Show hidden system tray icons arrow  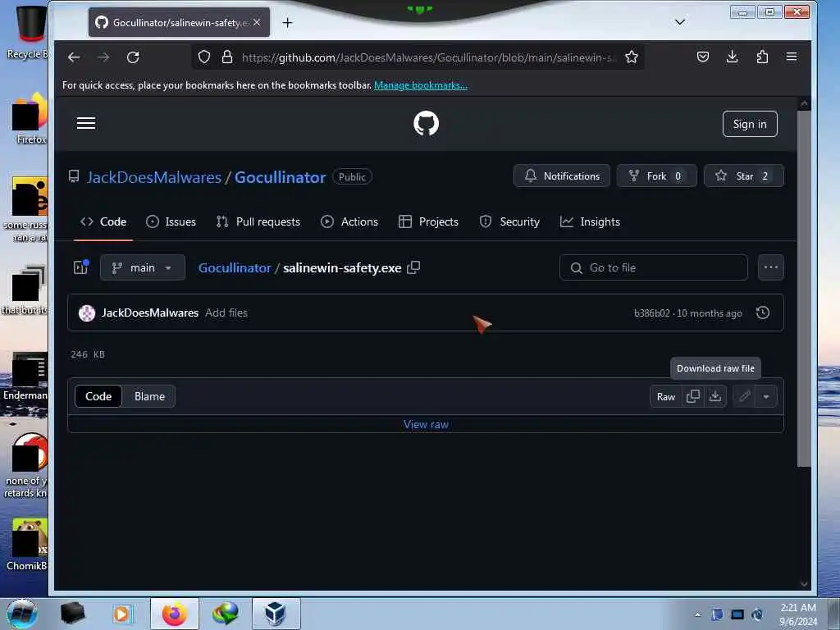(697, 614)
